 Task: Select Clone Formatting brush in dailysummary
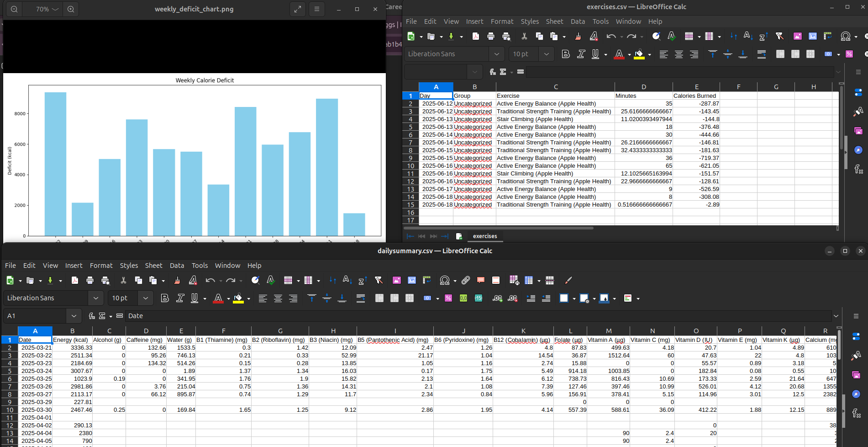point(177,280)
